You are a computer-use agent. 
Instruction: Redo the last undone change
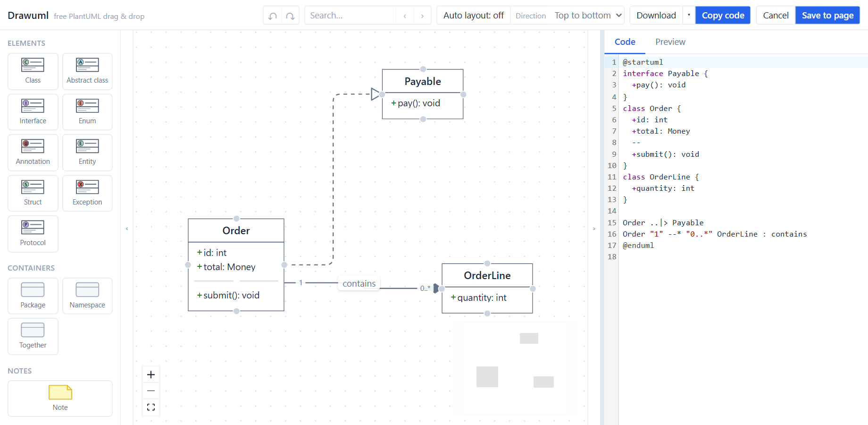pyautogui.click(x=290, y=16)
